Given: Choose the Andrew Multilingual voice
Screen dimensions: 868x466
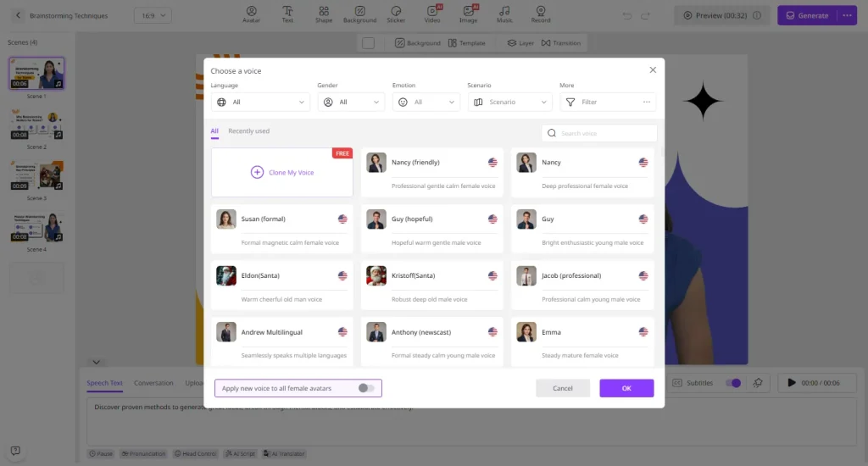Looking at the screenshot, I should click(x=281, y=341).
